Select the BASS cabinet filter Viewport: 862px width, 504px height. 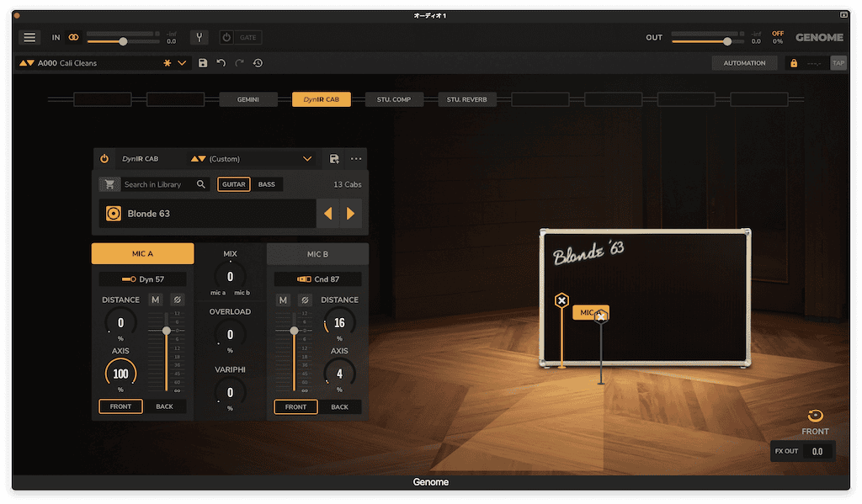(267, 184)
